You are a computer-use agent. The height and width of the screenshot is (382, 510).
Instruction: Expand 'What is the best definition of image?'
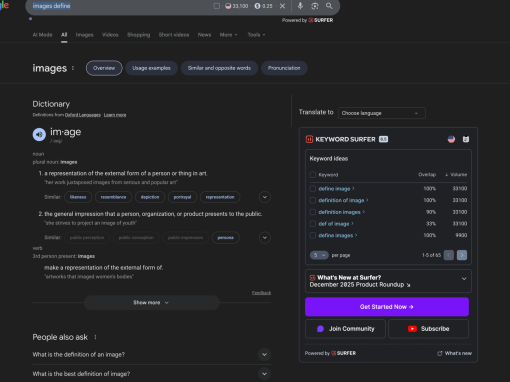coord(152,374)
